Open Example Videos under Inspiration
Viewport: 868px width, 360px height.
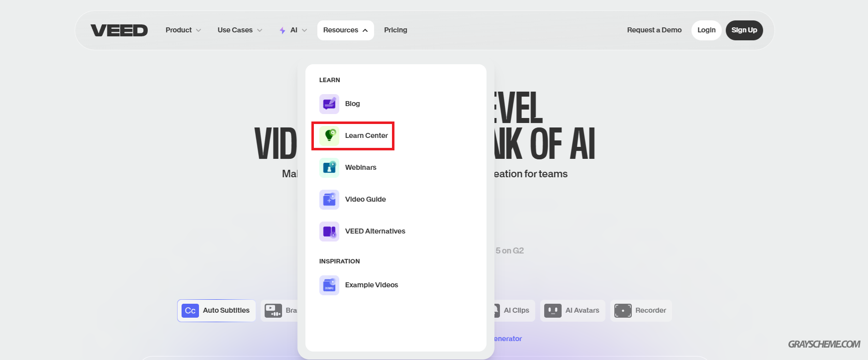tap(372, 285)
